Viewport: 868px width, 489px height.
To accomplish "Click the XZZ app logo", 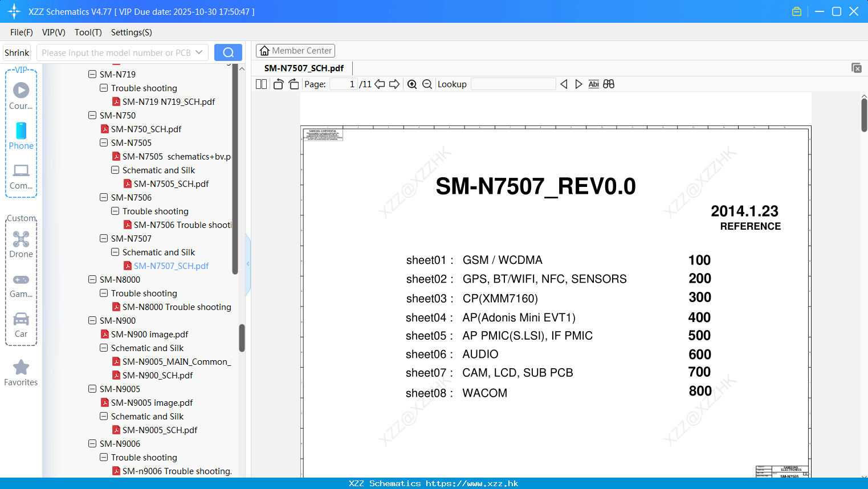I will [x=14, y=11].
